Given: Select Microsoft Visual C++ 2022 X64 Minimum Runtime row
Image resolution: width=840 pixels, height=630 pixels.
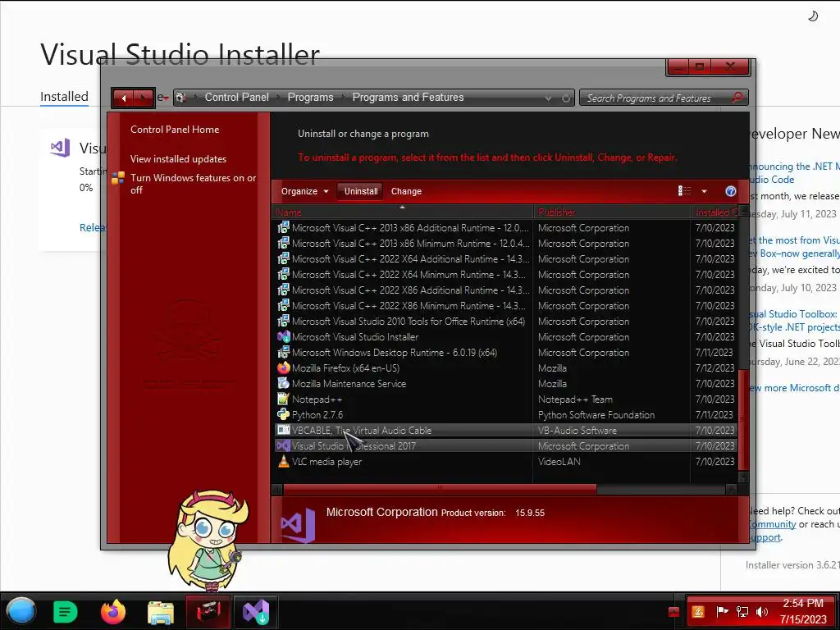Looking at the screenshot, I should tap(505, 274).
